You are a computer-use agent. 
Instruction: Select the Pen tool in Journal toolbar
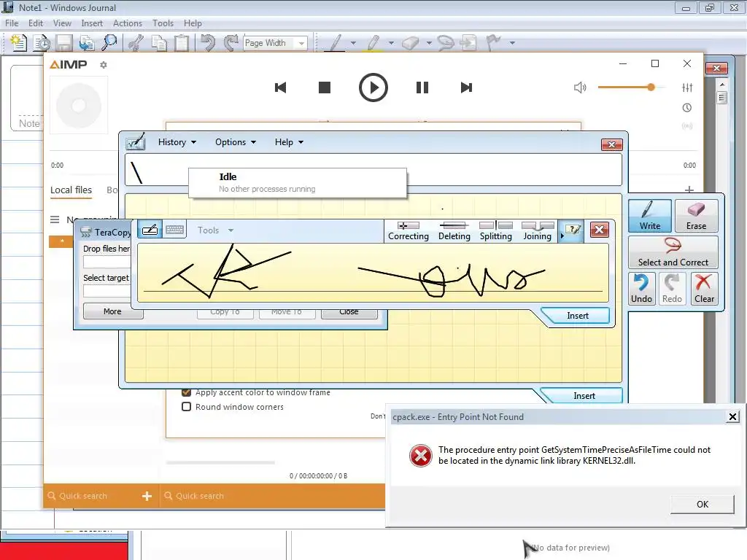pos(336,43)
